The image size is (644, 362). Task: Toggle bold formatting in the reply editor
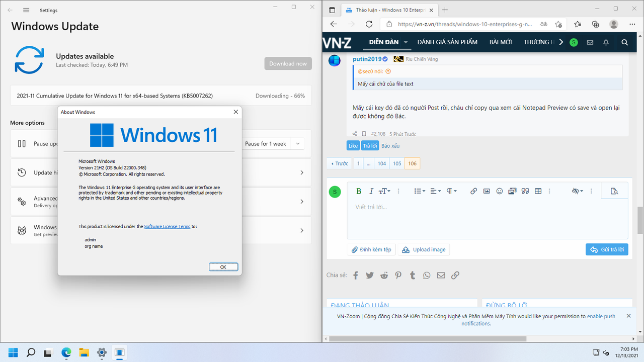coord(359,191)
